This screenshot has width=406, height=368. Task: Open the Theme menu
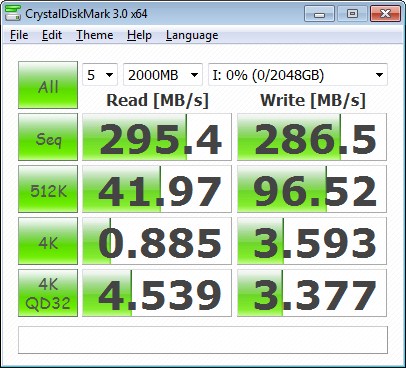[x=95, y=35]
